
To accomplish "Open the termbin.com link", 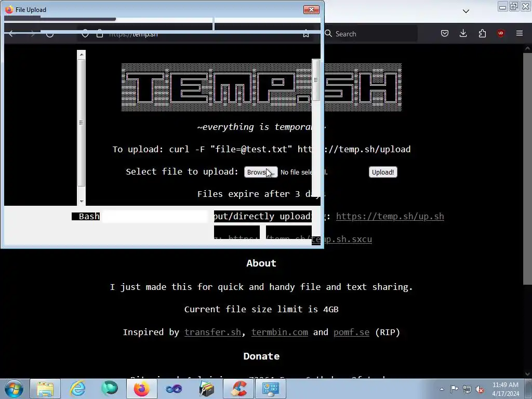I will coord(280,332).
